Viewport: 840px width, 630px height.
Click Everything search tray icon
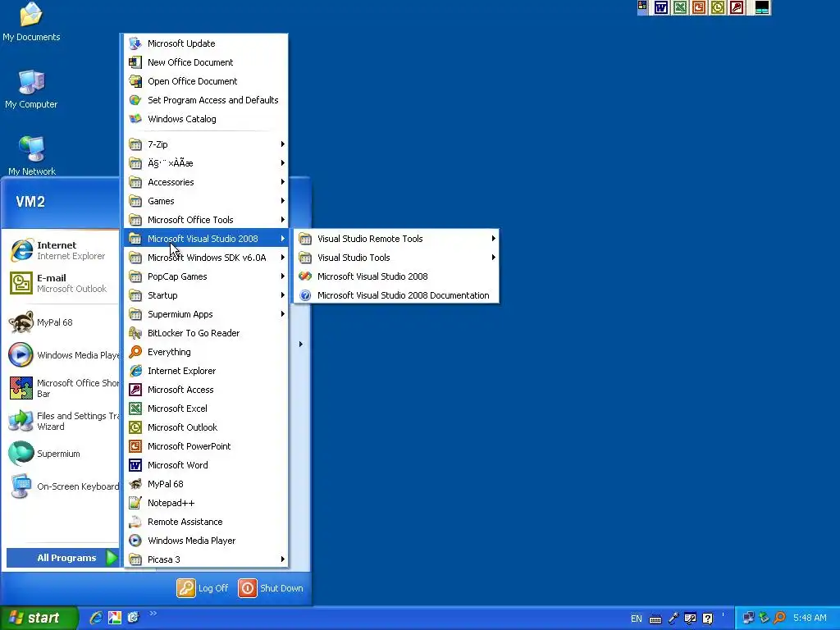(779, 618)
